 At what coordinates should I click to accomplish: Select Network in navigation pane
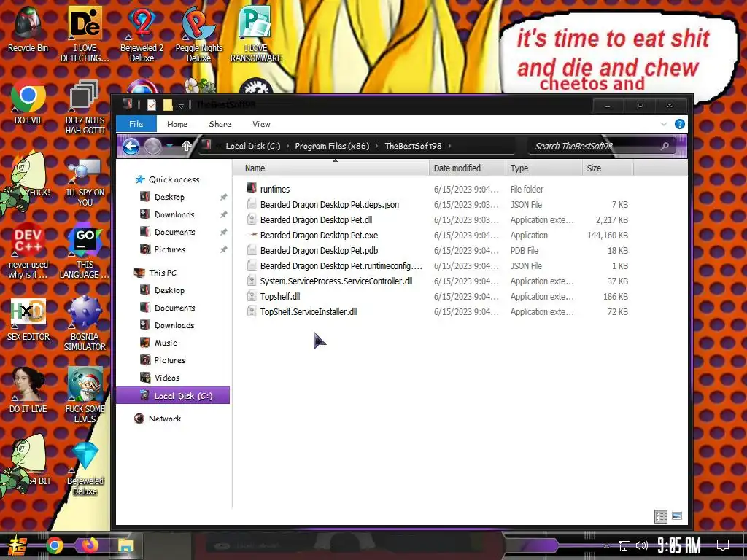164,419
